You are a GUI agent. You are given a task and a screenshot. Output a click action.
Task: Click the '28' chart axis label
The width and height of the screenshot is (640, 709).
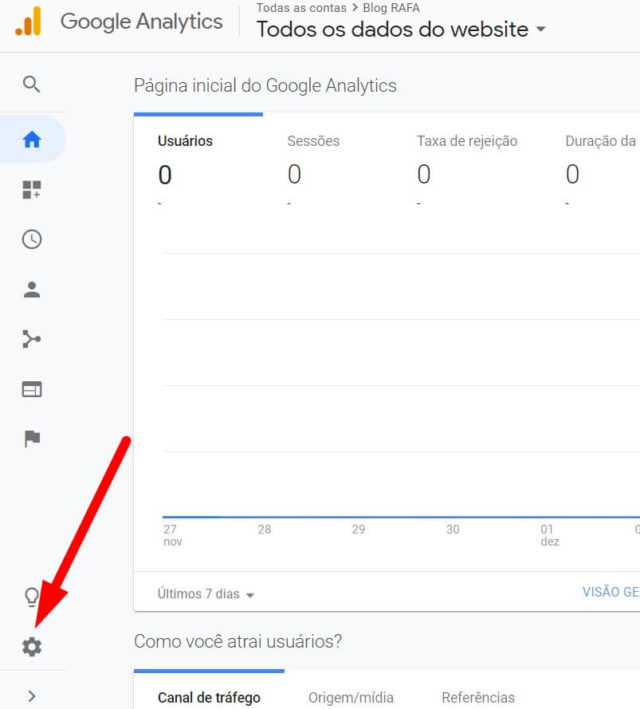coord(264,529)
